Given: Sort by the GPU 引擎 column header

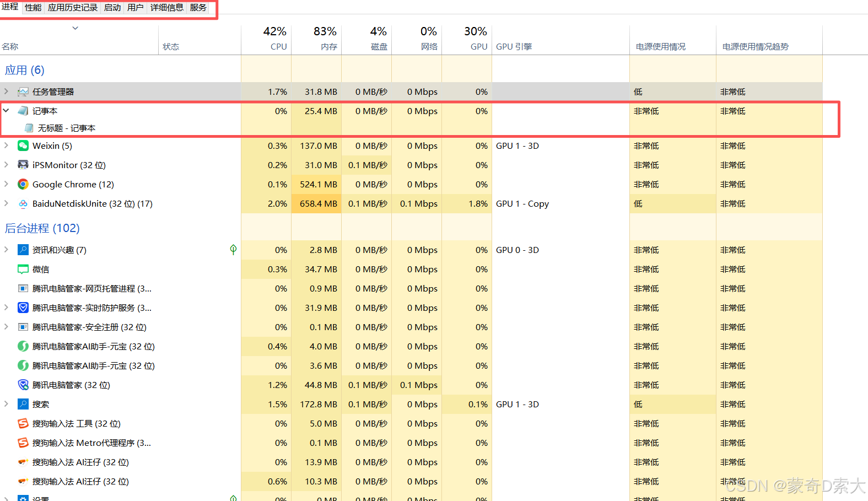Looking at the screenshot, I should 560,40.
